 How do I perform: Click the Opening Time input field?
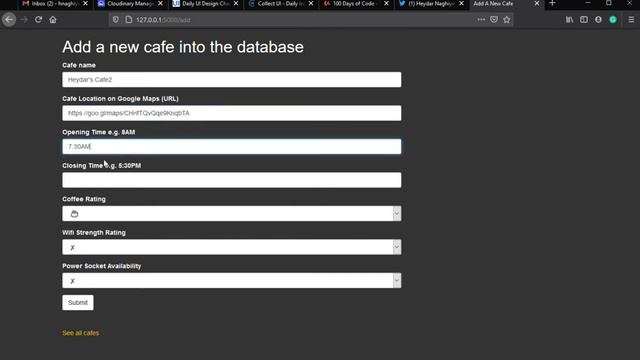pos(231,147)
